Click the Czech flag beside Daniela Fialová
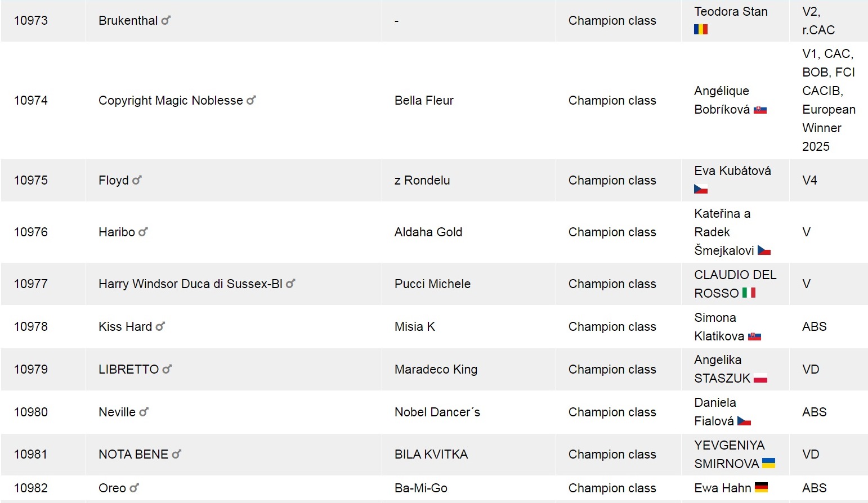The width and height of the screenshot is (868, 503). [x=744, y=421]
